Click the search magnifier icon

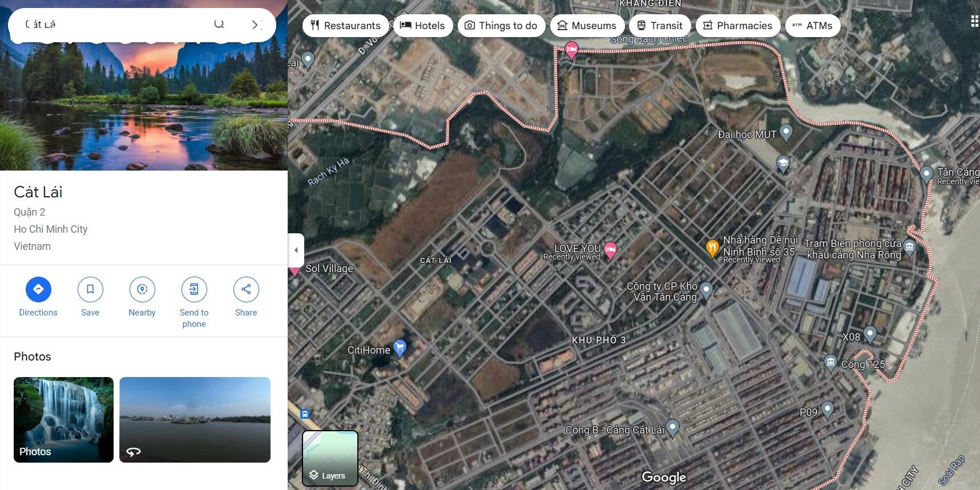coord(219,24)
